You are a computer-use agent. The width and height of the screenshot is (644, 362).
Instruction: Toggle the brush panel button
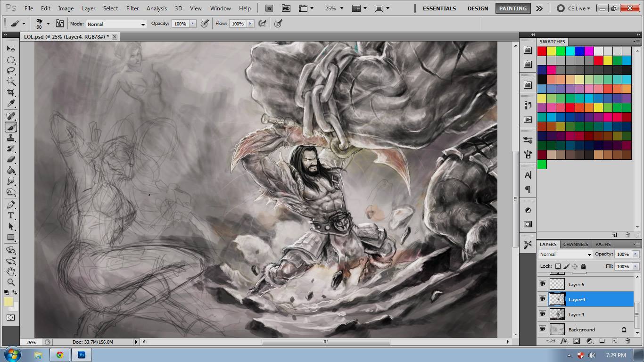pos(60,24)
